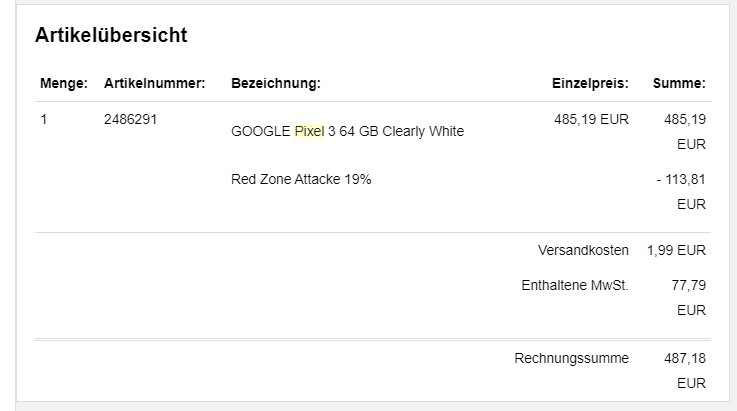Select the Menge column header

pos(64,83)
